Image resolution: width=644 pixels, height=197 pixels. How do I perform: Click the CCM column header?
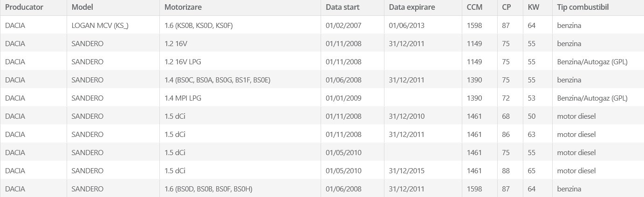tap(474, 7)
